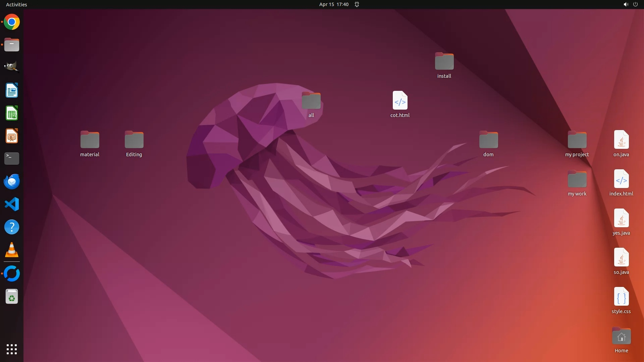Click the volume icon in top bar
Viewport: 644px width, 362px height.
(626, 4)
